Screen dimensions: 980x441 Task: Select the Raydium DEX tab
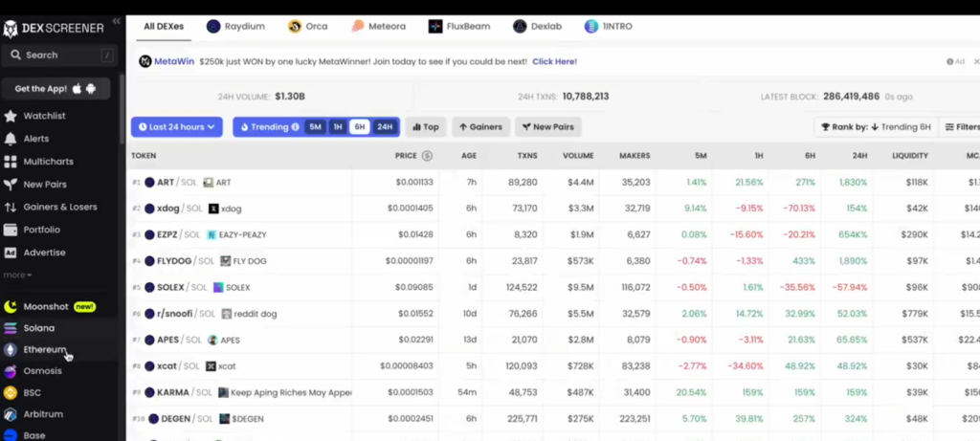point(235,27)
